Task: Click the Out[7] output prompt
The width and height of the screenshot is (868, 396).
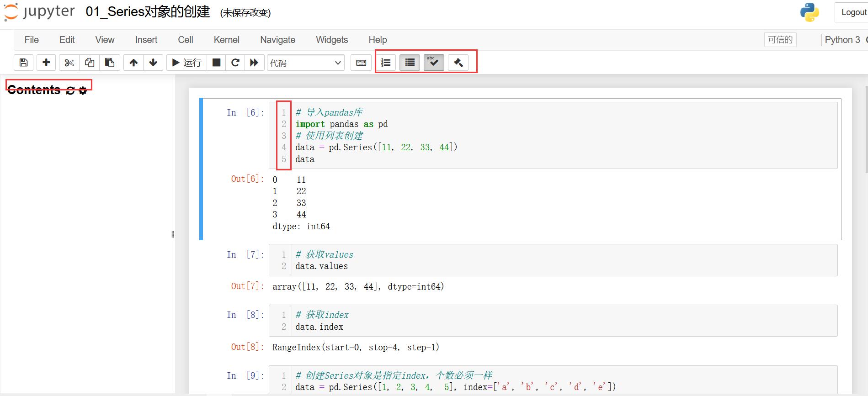Action: 247,286
